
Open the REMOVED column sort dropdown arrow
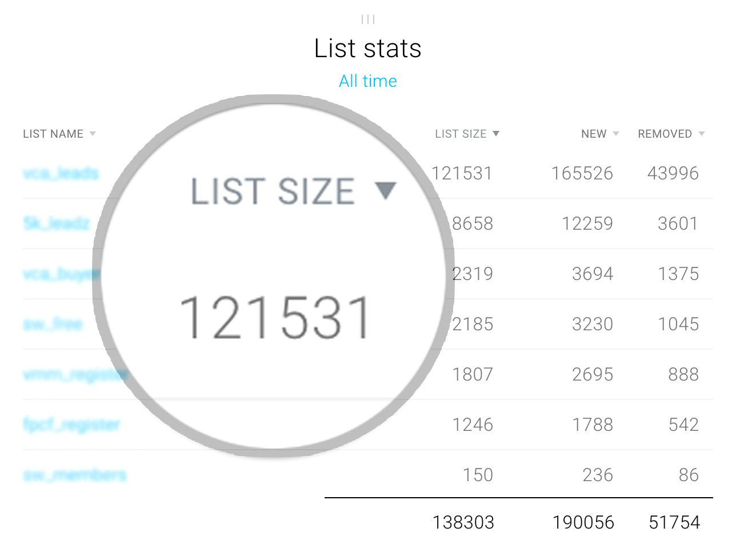pyautogui.click(x=702, y=134)
